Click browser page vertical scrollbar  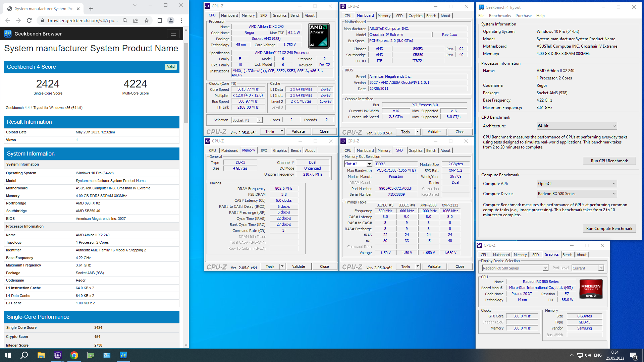pyautogui.click(x=186, y=83)
